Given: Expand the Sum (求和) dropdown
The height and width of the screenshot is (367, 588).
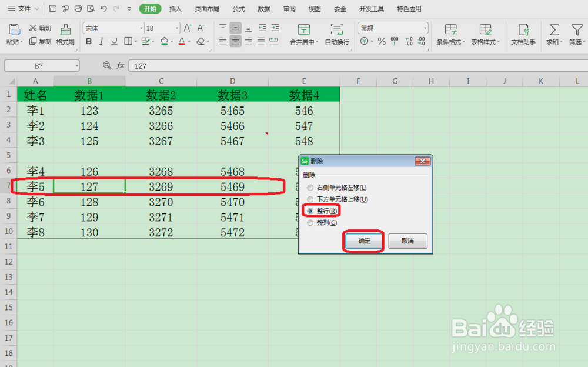Looking at the screenshot, I should [x=561, y=42].
